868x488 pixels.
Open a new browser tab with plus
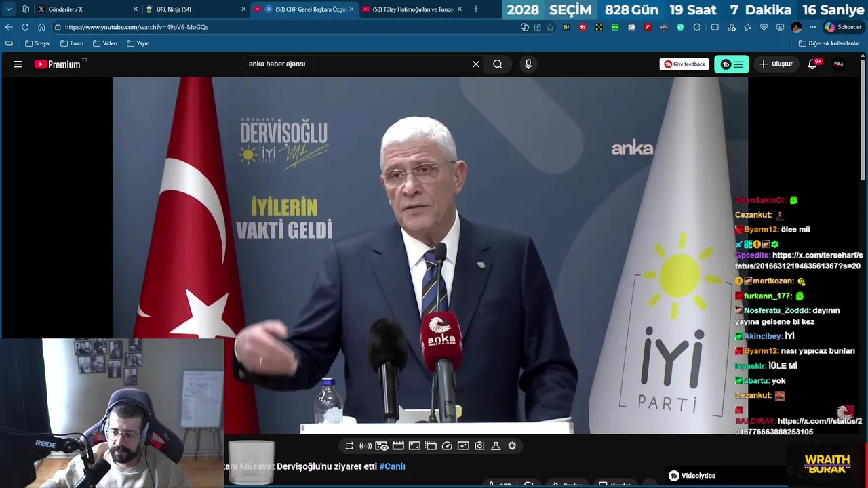coord(476,9)
